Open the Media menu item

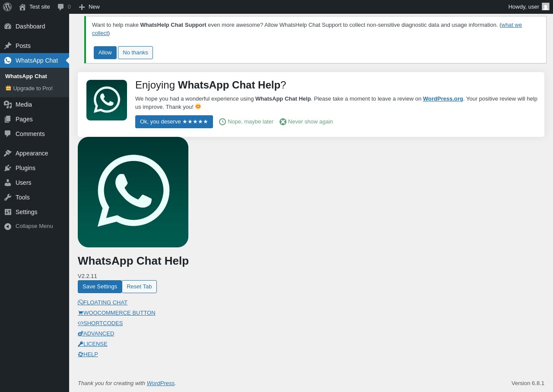point(35,104)
